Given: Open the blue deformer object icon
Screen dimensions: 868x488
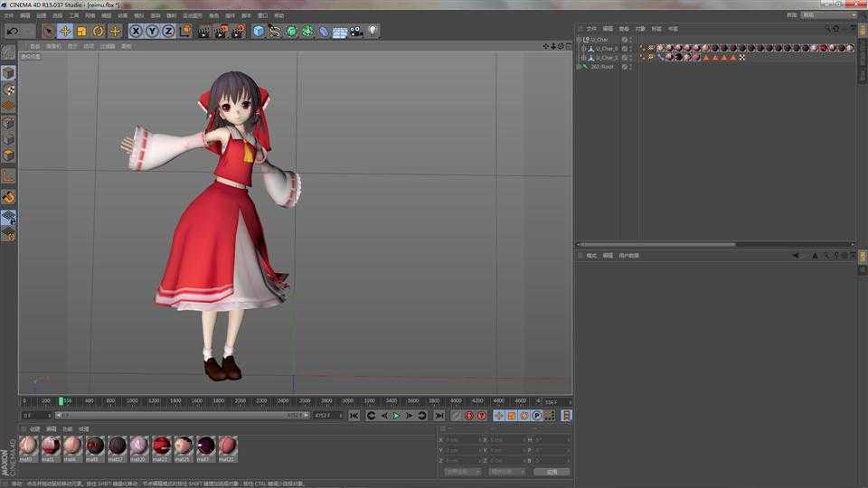Looking at the screenshot, I should coord(324,32).
